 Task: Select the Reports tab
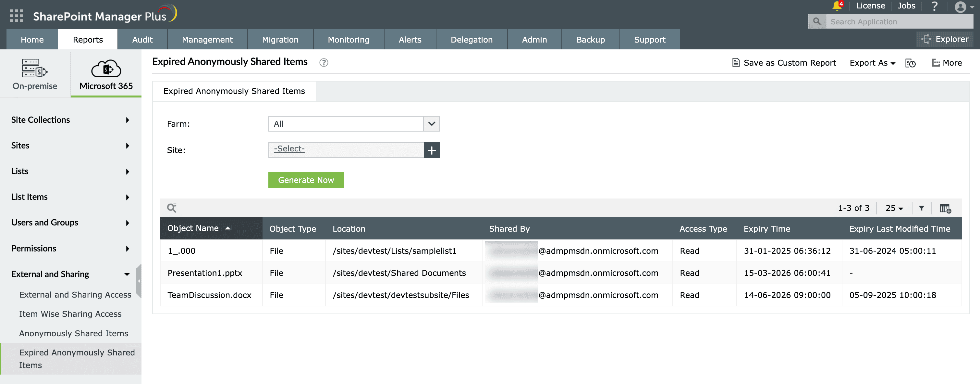pos(88,40)
